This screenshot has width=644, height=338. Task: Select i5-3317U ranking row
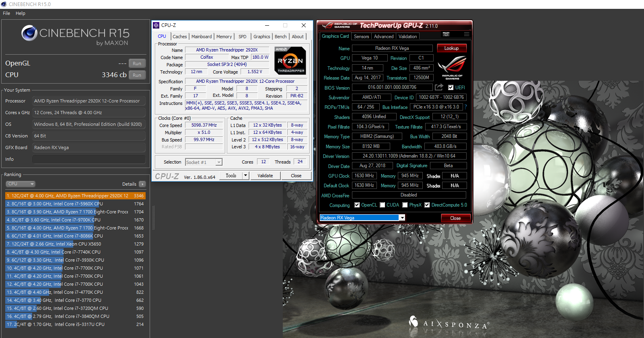[75, 324]
